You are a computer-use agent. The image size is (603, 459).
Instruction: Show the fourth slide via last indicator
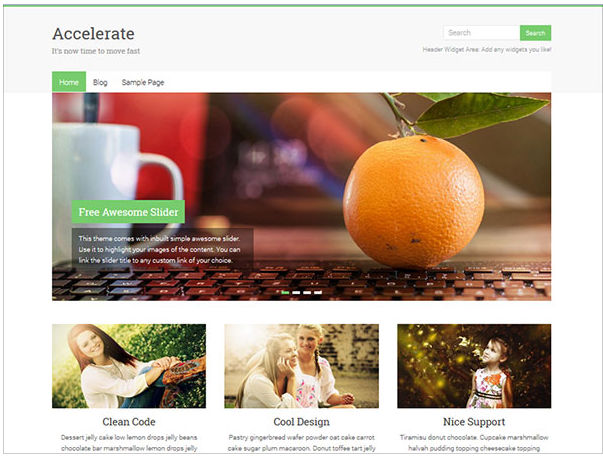point(318,293)
